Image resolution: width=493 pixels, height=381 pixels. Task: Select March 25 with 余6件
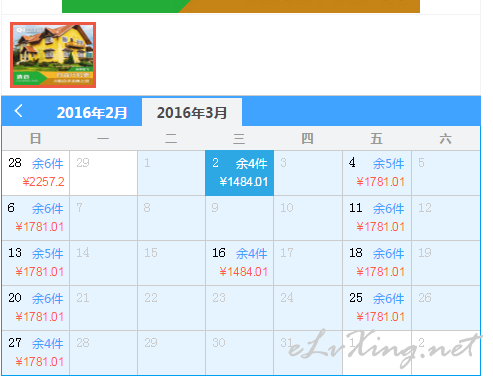coord(377,308)
